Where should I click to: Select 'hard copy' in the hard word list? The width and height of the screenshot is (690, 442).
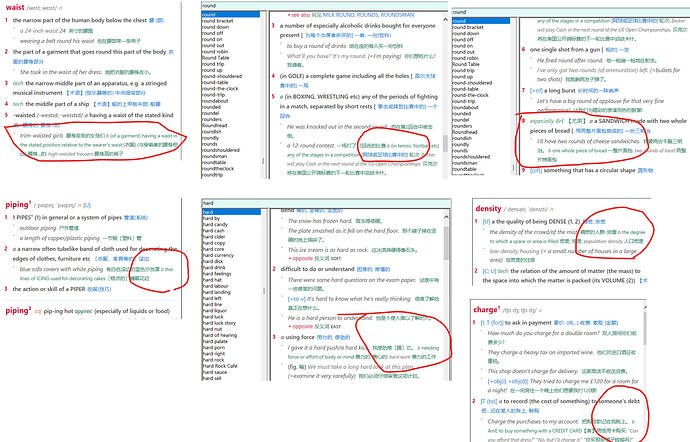coord(214,243)
